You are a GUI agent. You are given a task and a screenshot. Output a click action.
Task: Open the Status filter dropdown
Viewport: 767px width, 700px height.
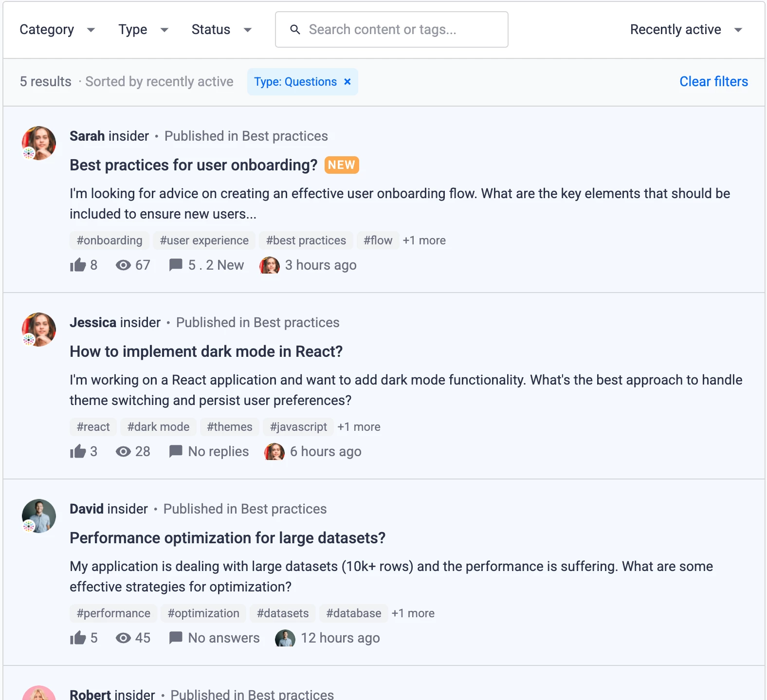point(221,30)
